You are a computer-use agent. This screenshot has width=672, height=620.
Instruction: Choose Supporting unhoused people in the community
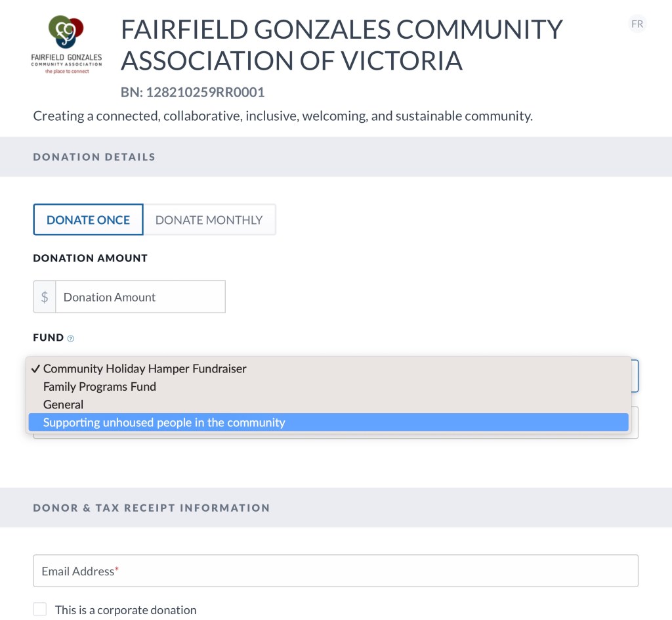click(164, 422)
